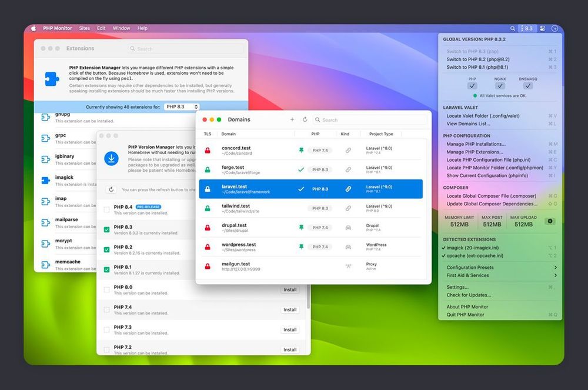Click the pin icon for drupal.test
This screenshot has width=588, height=390.
(x=301, y=227)
